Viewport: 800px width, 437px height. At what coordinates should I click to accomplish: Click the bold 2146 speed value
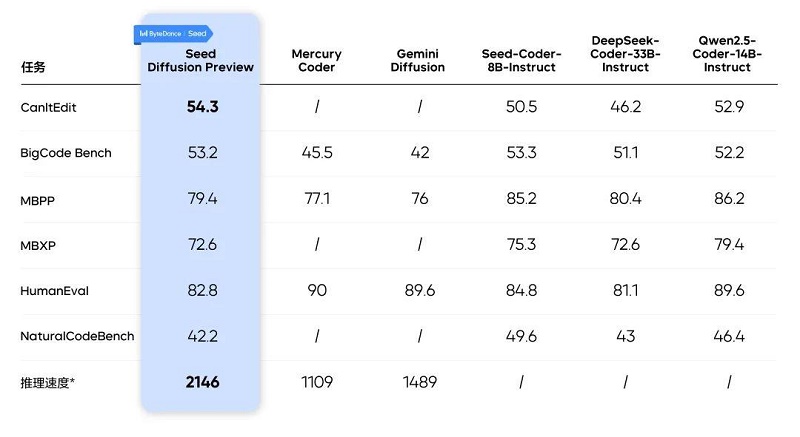(202, 382)
